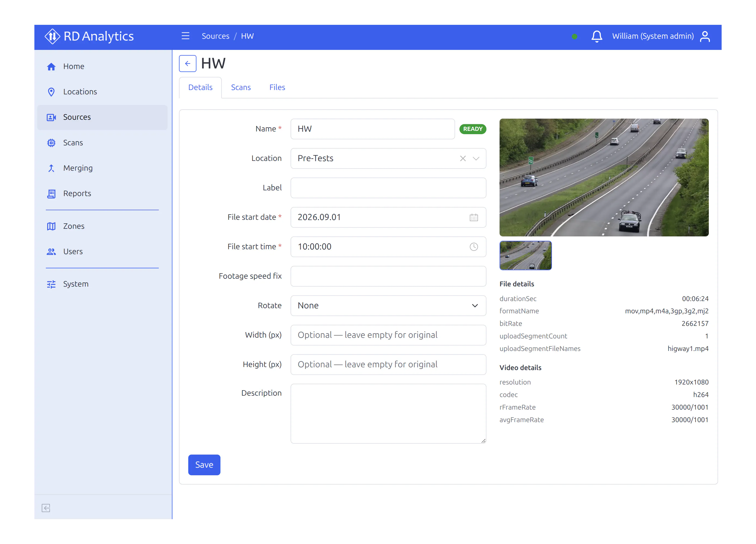
Task: Focus the File start date field
Action: pos(388,218)
